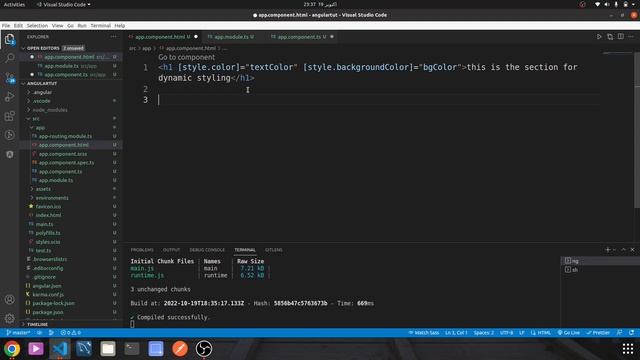Screen dimensions: 640x360
Task: Open the Accounts icon in activity bar
Action: pyautogui.click(x=9, y=300)
